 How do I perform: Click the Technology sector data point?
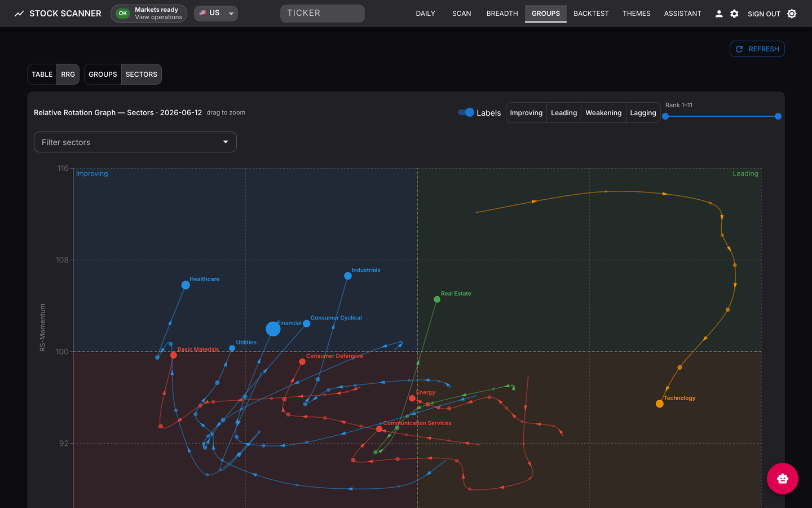(660, 404)
